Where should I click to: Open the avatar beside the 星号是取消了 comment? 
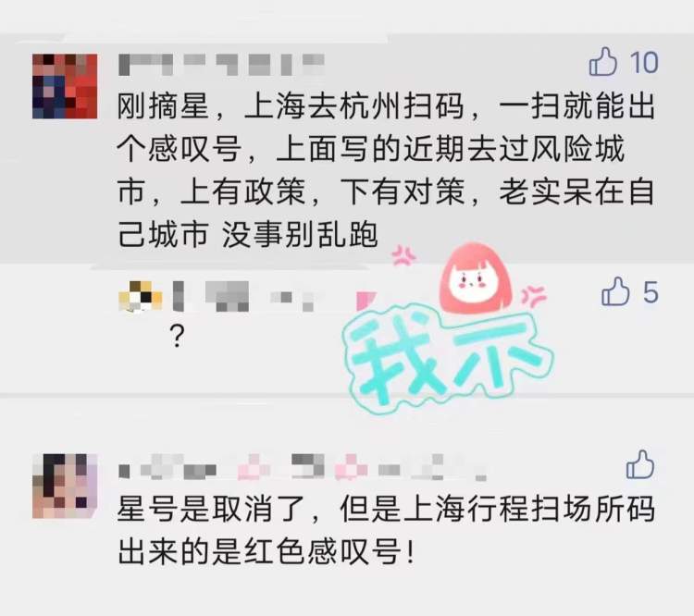[x=65, y=486]
